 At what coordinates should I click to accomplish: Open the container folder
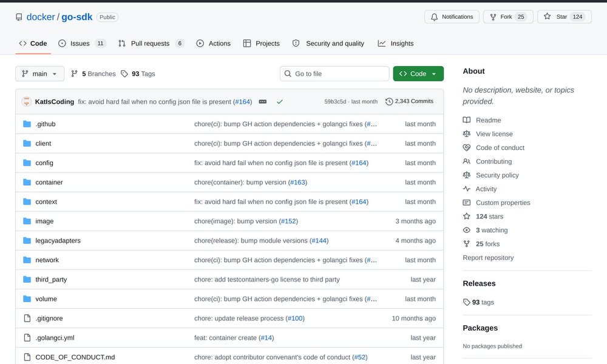click(x=49, y=182)
